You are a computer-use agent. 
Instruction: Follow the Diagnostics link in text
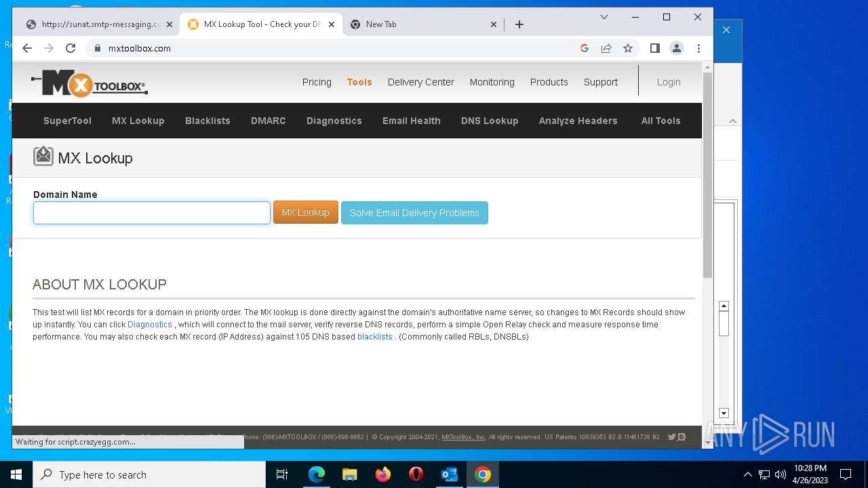coord(150,325)
